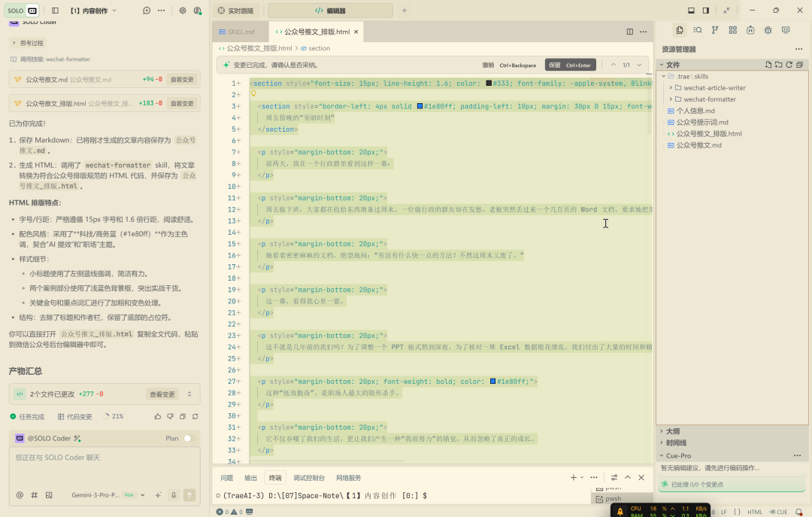Image resolution: width=812 pixels, height=517 pixels.
Task: Toggle the Plan mode switch
Action: [189, 439]
